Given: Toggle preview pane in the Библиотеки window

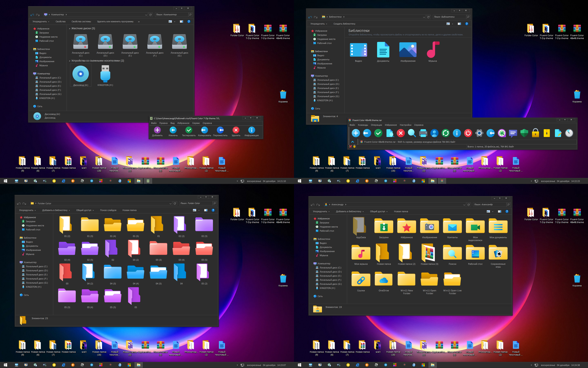Looking at the screenshot, I should 459,24.
